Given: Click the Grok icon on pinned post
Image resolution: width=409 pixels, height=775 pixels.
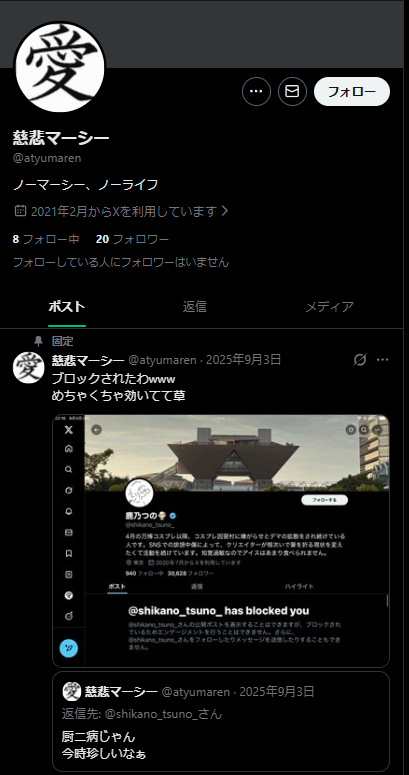Looking at the screenshot, I should coord(360,360).
